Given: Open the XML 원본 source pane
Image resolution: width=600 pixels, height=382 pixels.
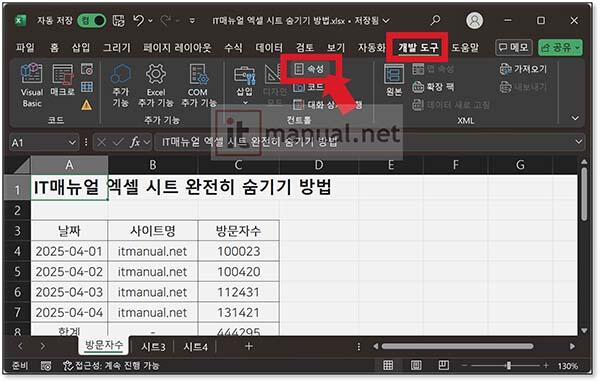Looking at the screenshot, I should [394, 80].
